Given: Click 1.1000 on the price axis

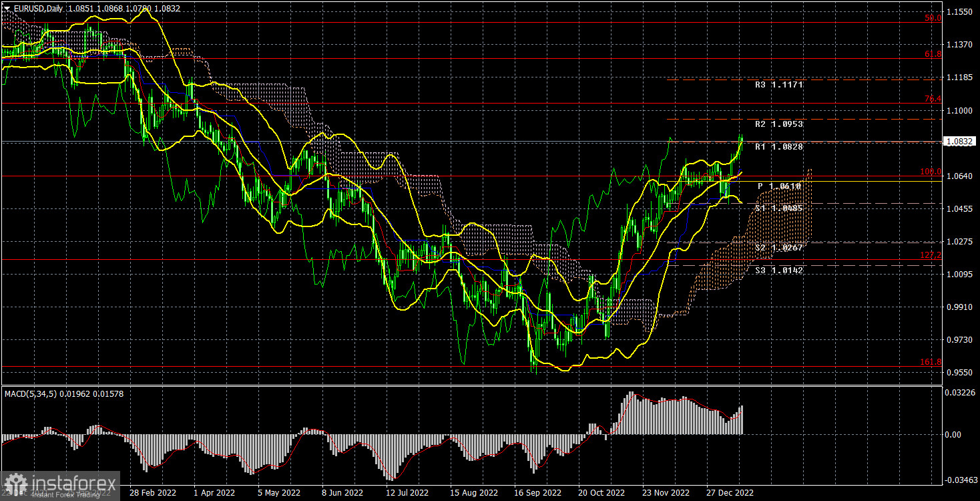Looking at the screenshot, I should (x=961, y=110).
